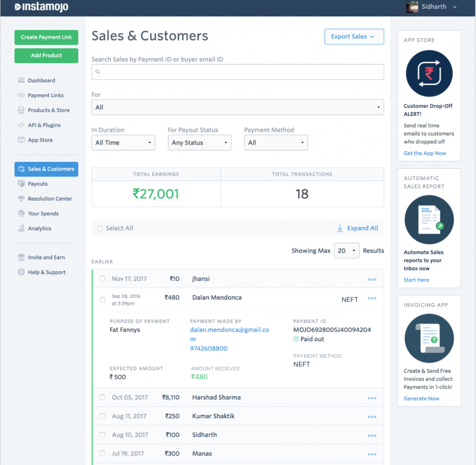Check the jhansi Nov 17 sale checkbox

(x=103, y=279)
